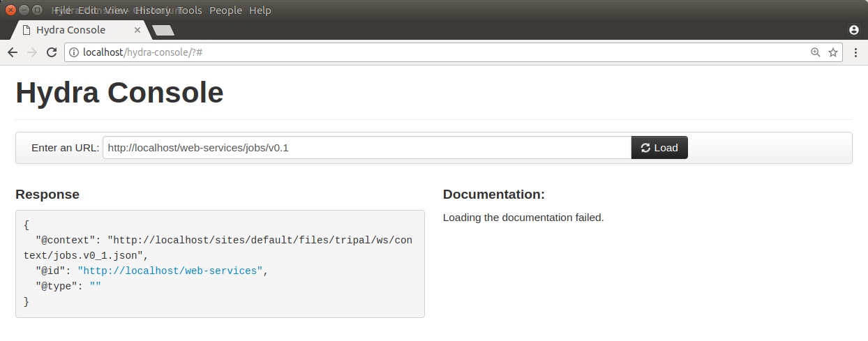Open the People menu
This screenshot has height=341, width=868.
point(225,10)
